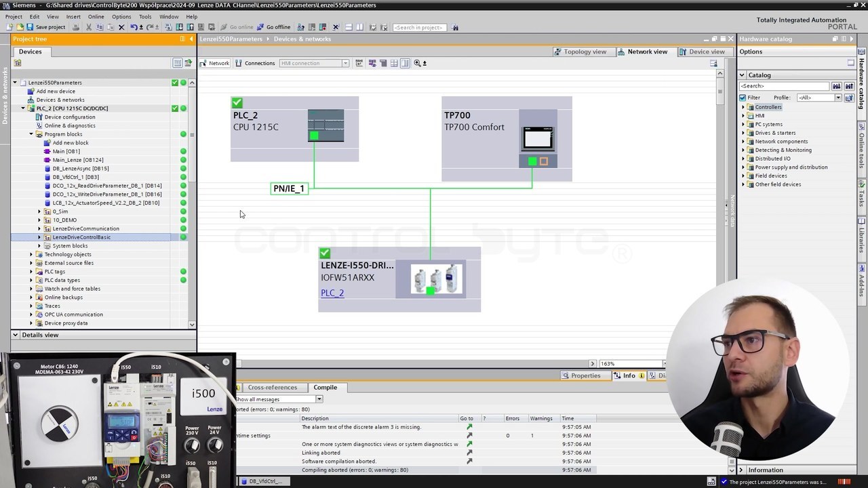
Task: Expand the Watch and force tables folder
Action: click(x=31, y=289)
